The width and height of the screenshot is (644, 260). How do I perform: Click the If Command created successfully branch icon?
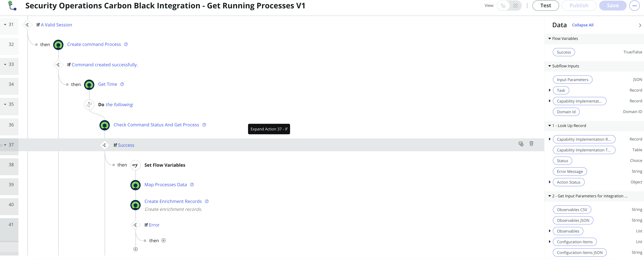pos(58,65)
